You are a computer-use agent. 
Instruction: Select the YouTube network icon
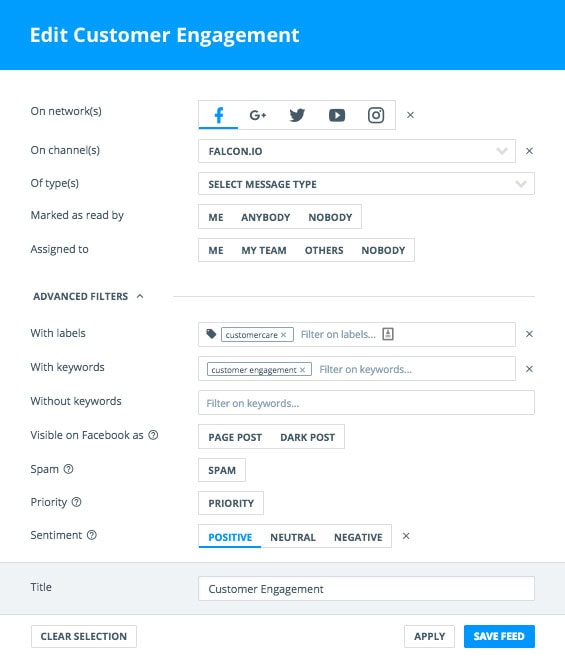[x=337, y=115]
